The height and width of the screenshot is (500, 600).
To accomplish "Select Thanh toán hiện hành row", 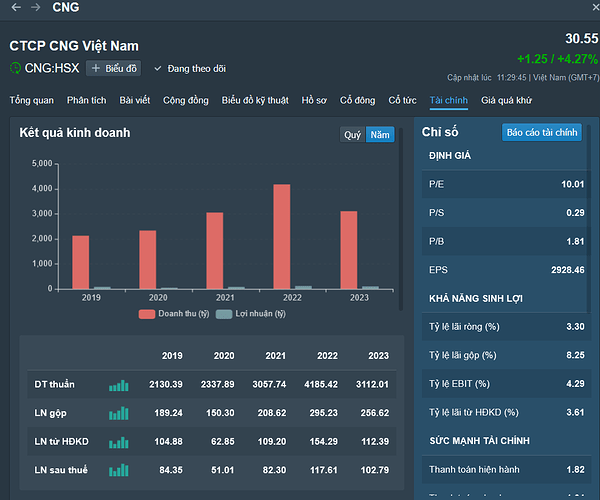I will pos(506,469).
